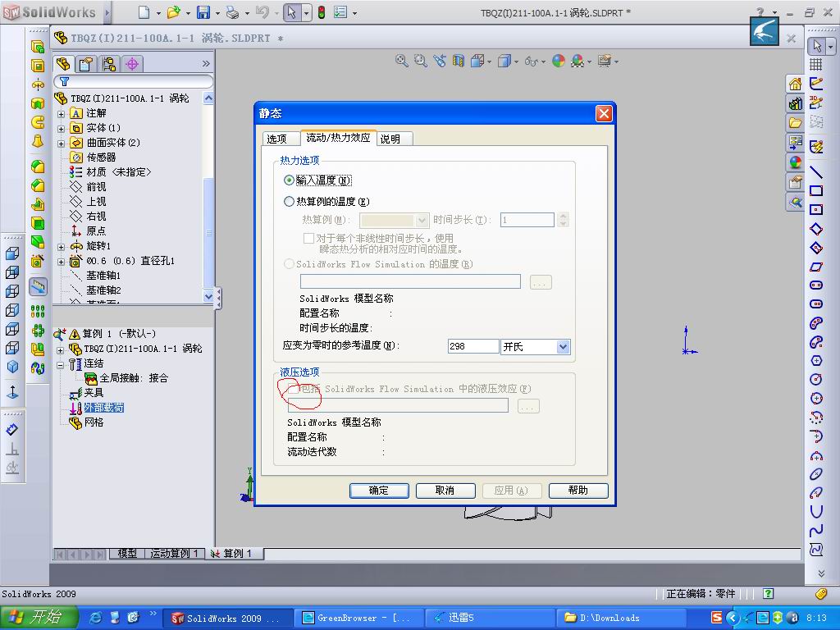Open the 运动算例 1 bottom tab
Image resolution: width=840 pixels, height=630 pixels.
[175, 554]
